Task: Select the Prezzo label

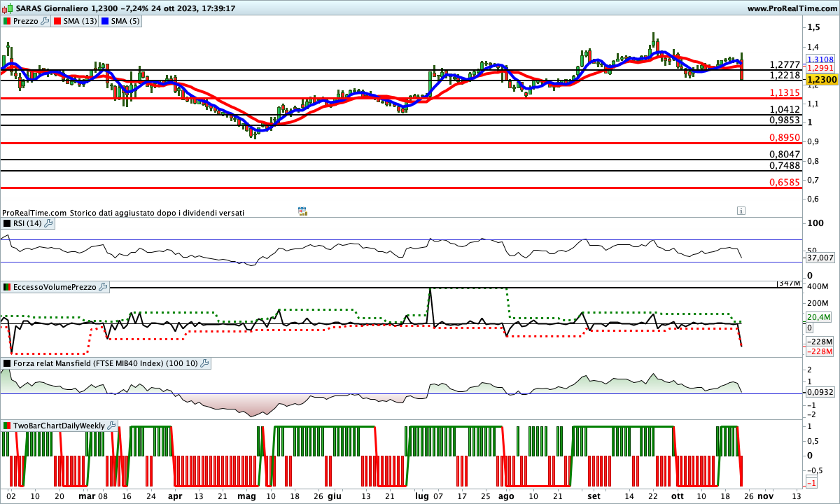Action: pyautogui.click(x=26, y=22)
